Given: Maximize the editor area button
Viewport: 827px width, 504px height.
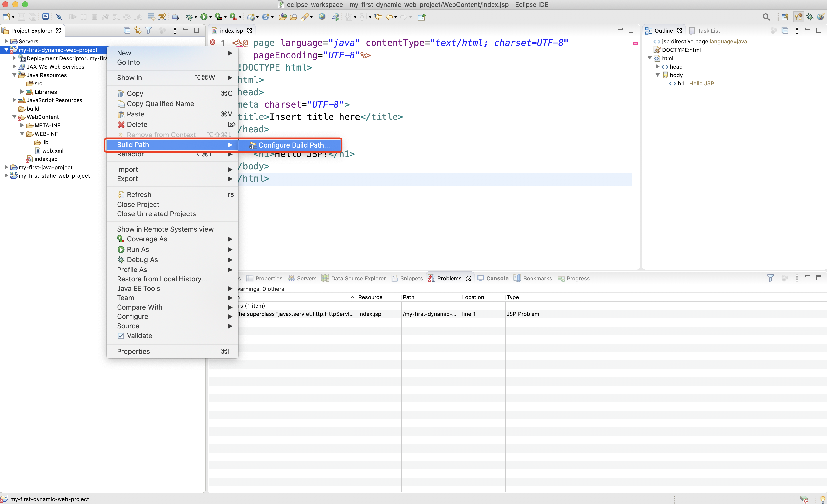Looking at the screenshot, I should point(631,30).
